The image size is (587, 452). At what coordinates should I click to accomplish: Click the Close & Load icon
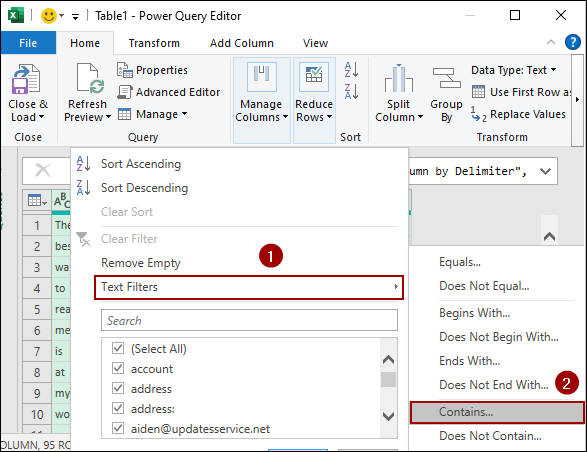pyautogui.click(x=26, y=79)
